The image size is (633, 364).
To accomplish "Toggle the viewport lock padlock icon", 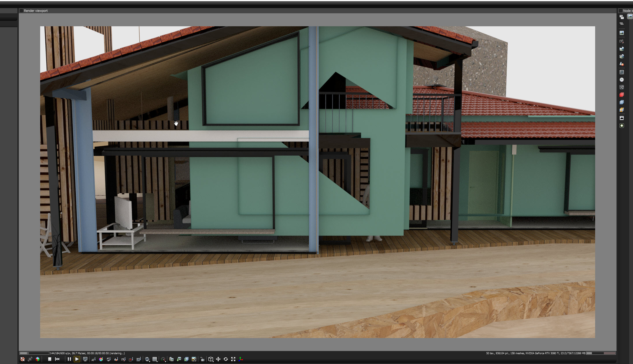I will (202, 359).
